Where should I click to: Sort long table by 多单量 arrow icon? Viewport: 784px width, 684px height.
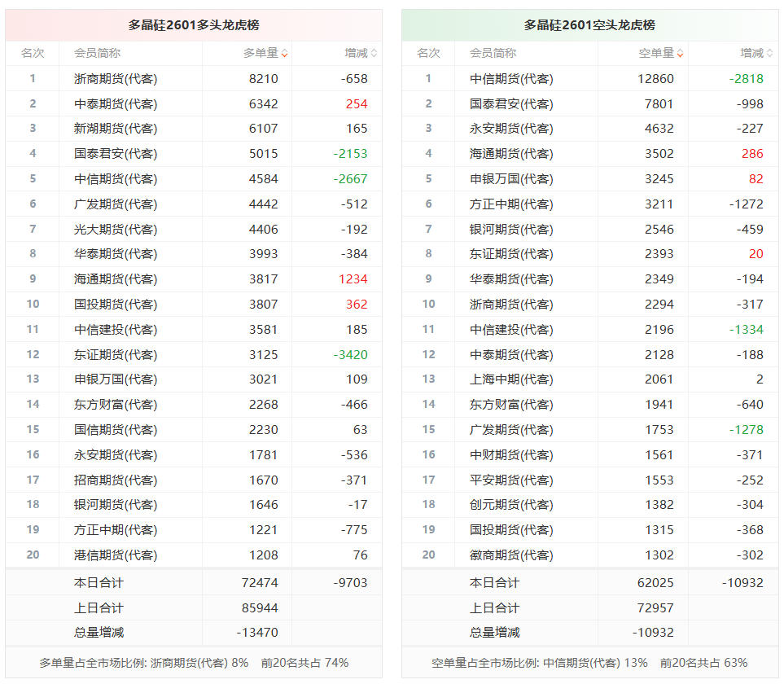(284, 53)
